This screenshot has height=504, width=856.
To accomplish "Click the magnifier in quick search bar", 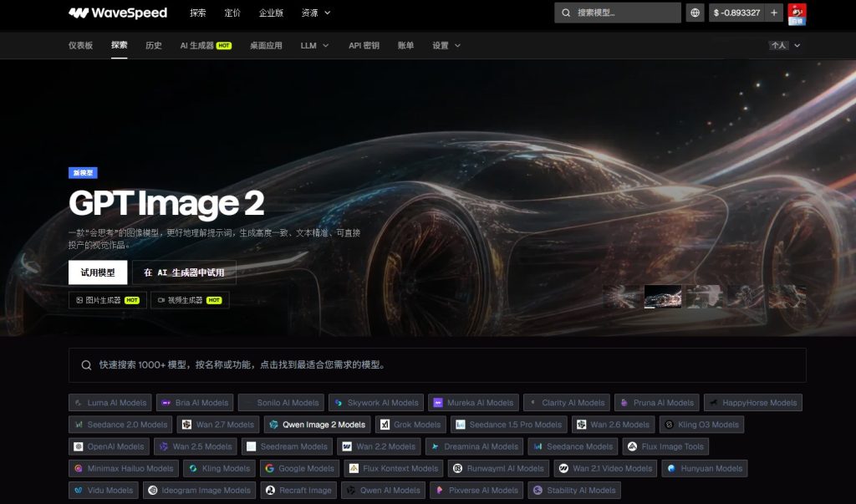I will click(86, 364).
